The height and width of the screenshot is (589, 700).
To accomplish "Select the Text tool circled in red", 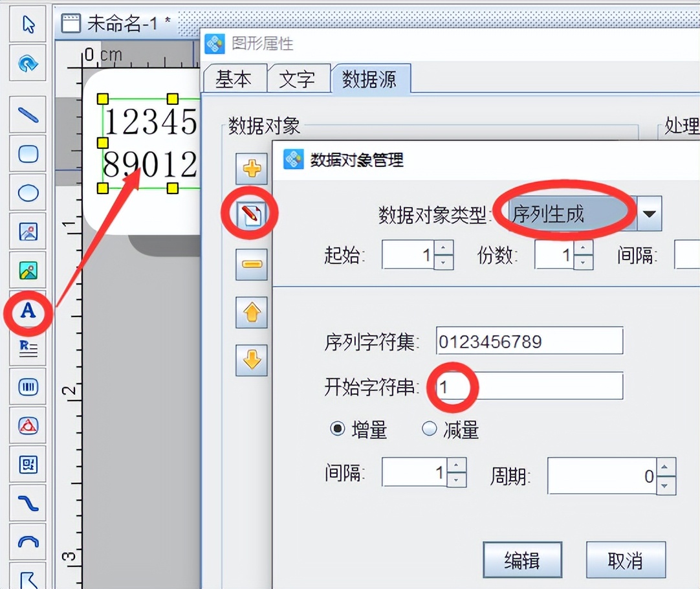I will click(x=27, y=312).
